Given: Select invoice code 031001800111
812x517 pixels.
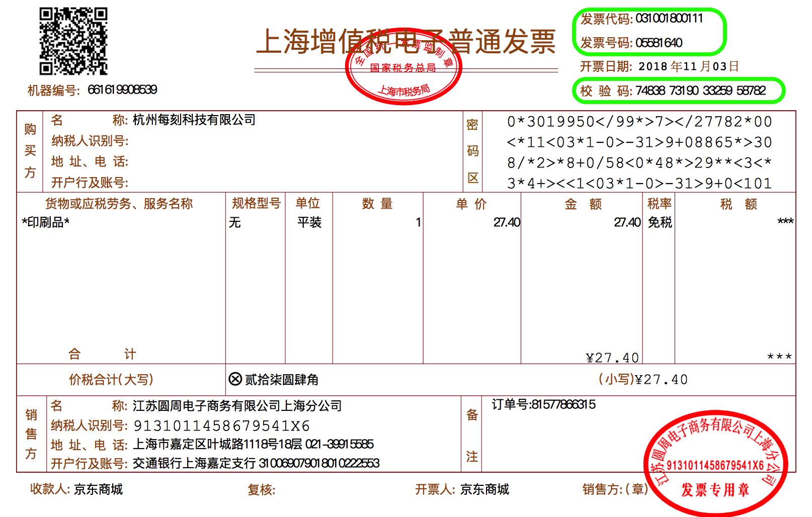Looking at the screenshot, I should (x=669, y=19).
